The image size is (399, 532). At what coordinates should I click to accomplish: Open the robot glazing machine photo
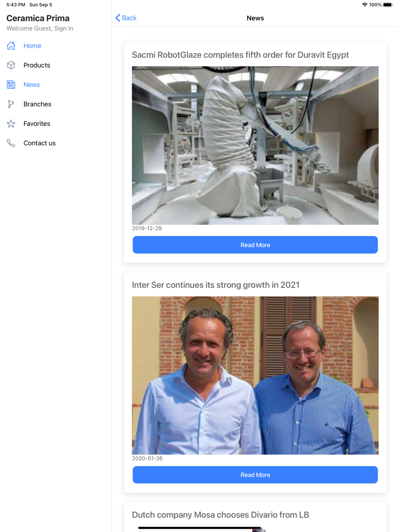point(255,146)
